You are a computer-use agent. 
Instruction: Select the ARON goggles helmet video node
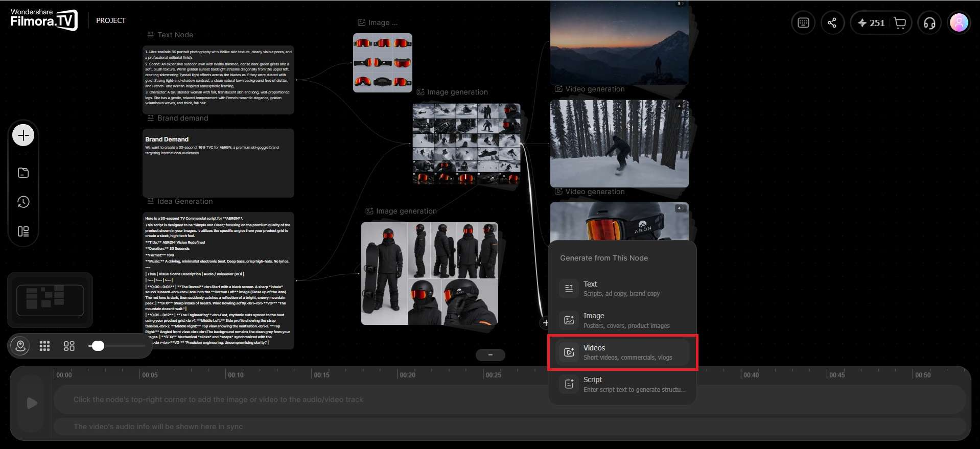click(619, 222)
